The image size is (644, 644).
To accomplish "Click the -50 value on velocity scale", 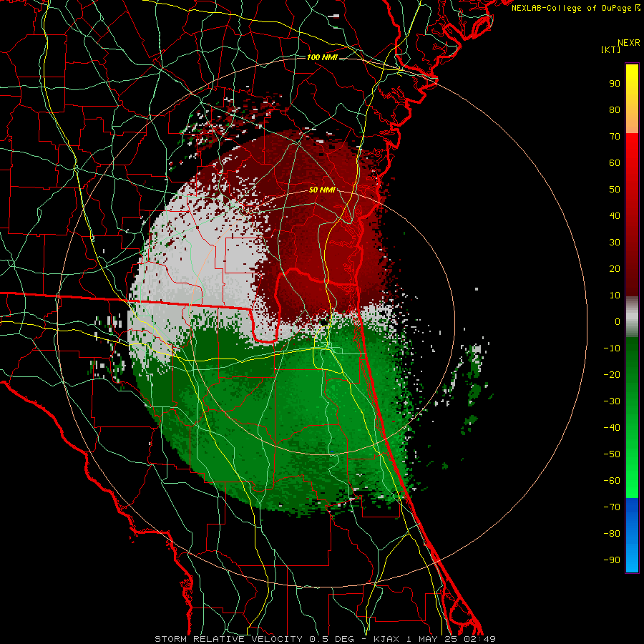I will (612, 454).
